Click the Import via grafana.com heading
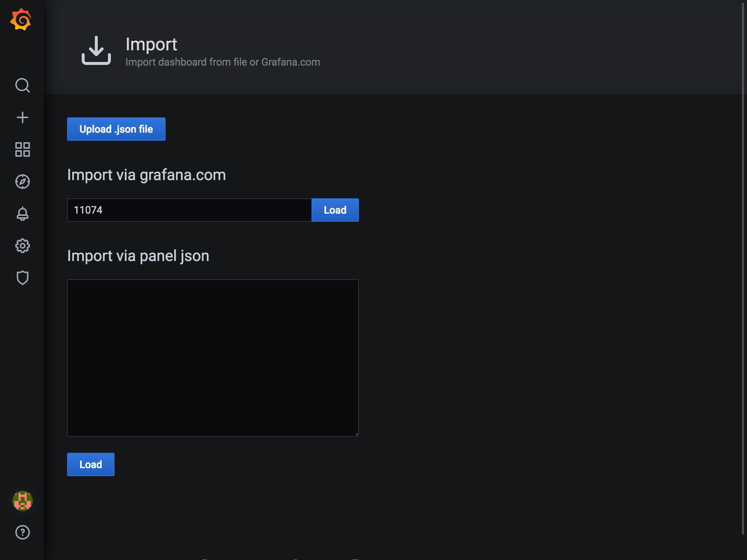 click(146, 175)
